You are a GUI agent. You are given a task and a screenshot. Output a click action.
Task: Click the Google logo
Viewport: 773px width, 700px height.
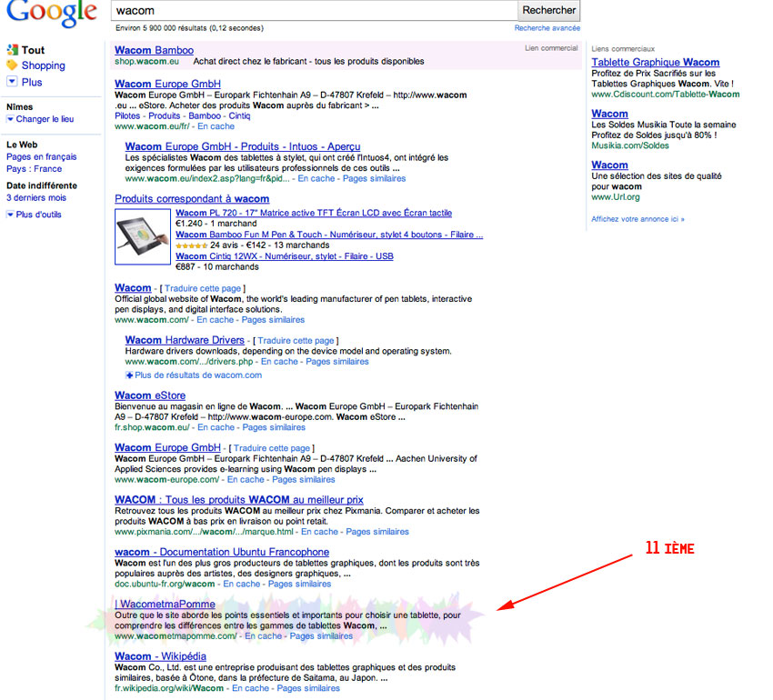click(52, 13)
